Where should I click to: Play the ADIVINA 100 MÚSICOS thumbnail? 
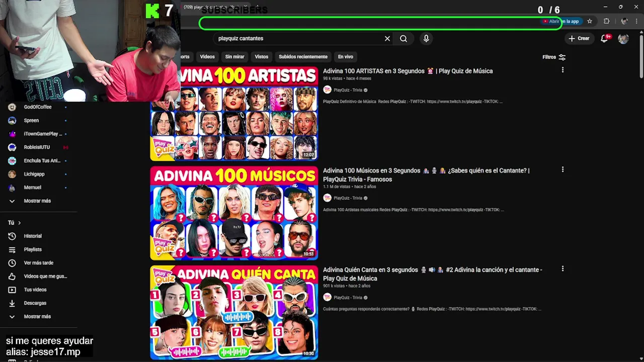(x=234, y=213)
